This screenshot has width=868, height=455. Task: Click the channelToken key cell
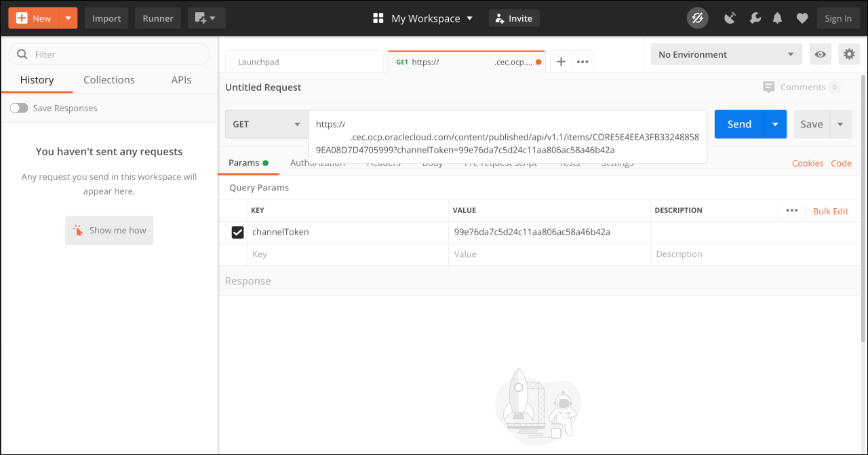click(x=348, y=232)
